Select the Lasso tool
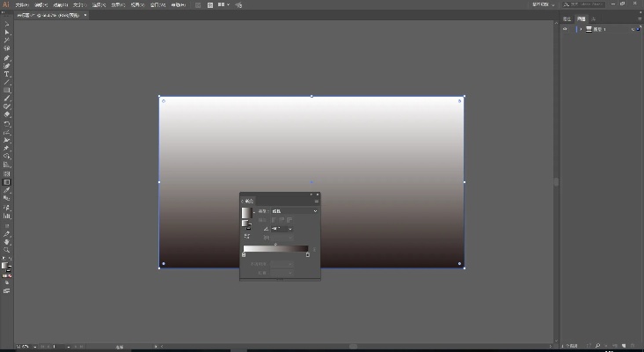 [x=6, y=48]
